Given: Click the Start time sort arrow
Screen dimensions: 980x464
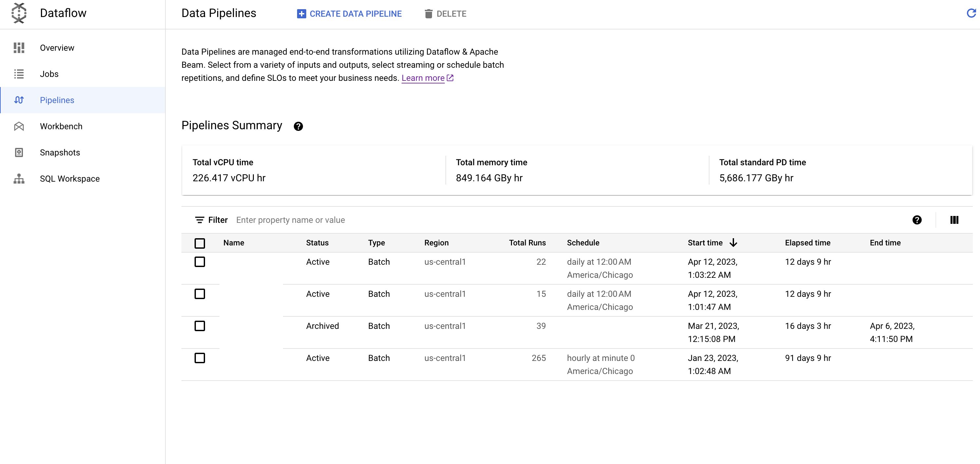Looking at the screenshot, I should (733, 243).
